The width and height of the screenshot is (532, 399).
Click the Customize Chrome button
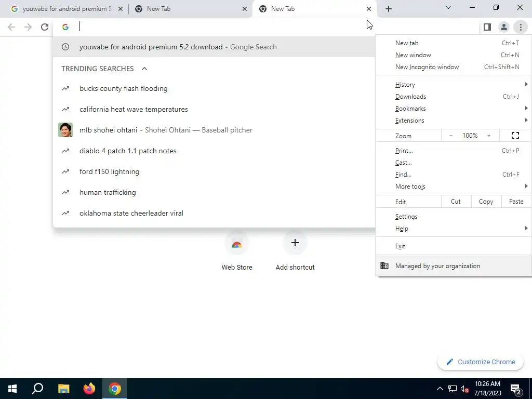point(481,362)
